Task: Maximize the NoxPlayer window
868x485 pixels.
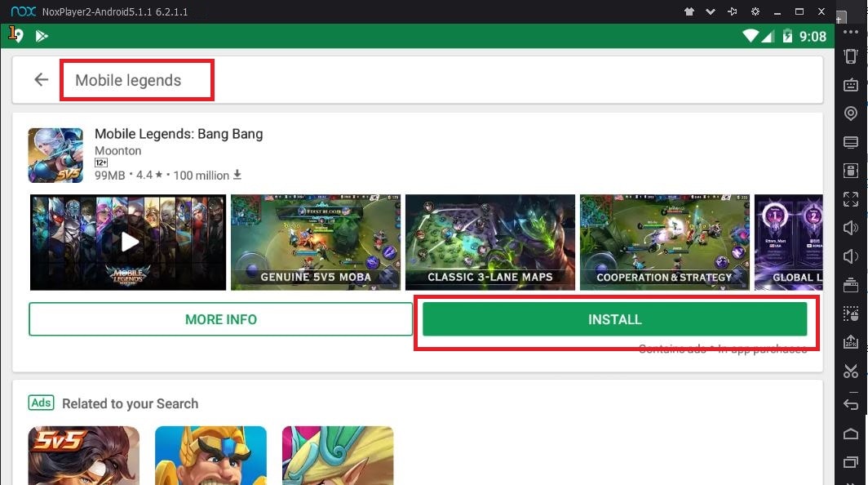Action: tap(799, 11)
